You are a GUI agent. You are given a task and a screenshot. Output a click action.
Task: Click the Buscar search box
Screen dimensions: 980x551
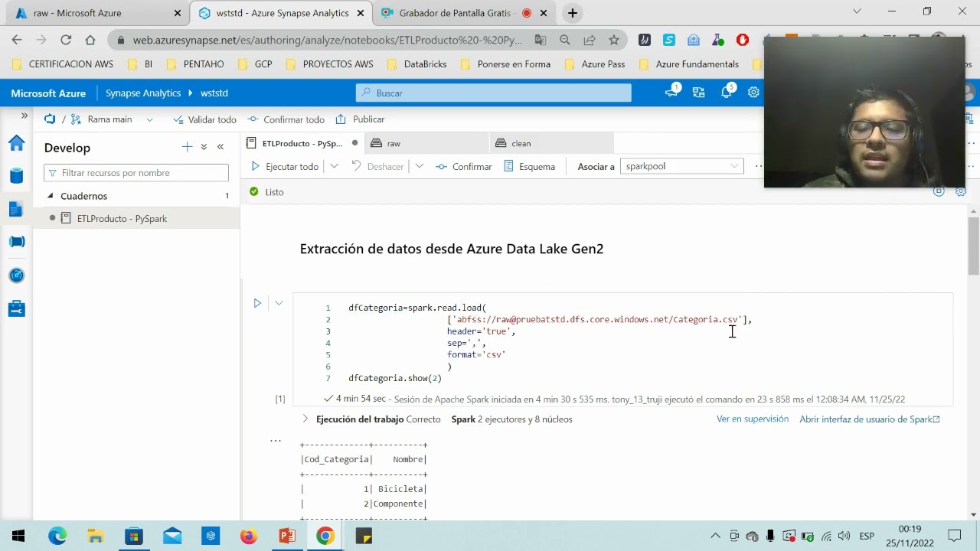(x=494, y=93)
